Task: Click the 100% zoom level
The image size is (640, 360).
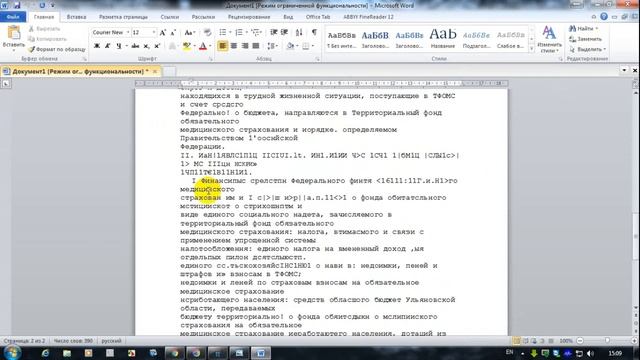Action: point(566,341)
